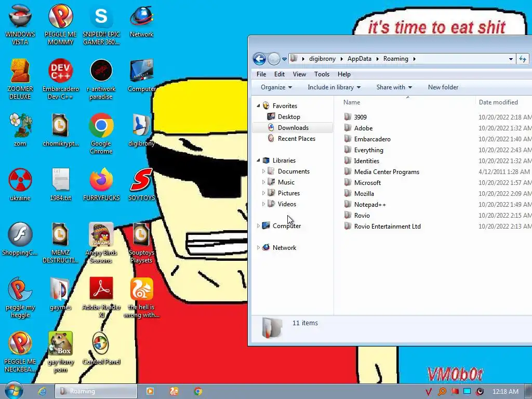Open the View menu

[x=299, y=74]
